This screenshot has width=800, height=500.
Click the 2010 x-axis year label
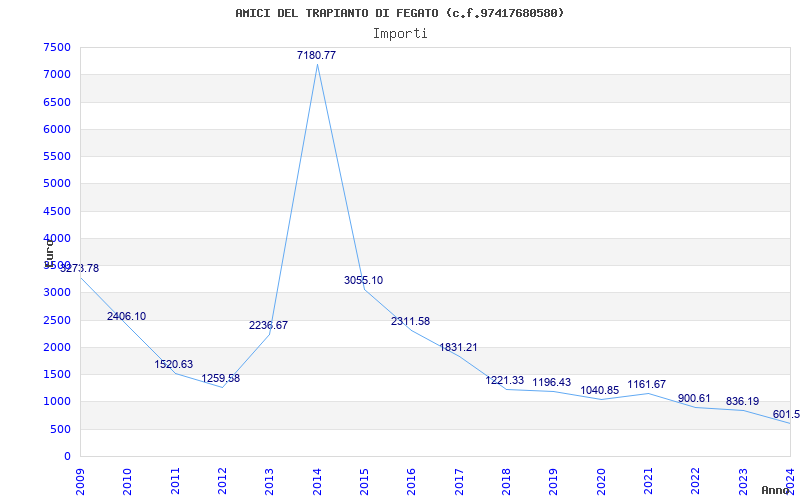[128, 482]
